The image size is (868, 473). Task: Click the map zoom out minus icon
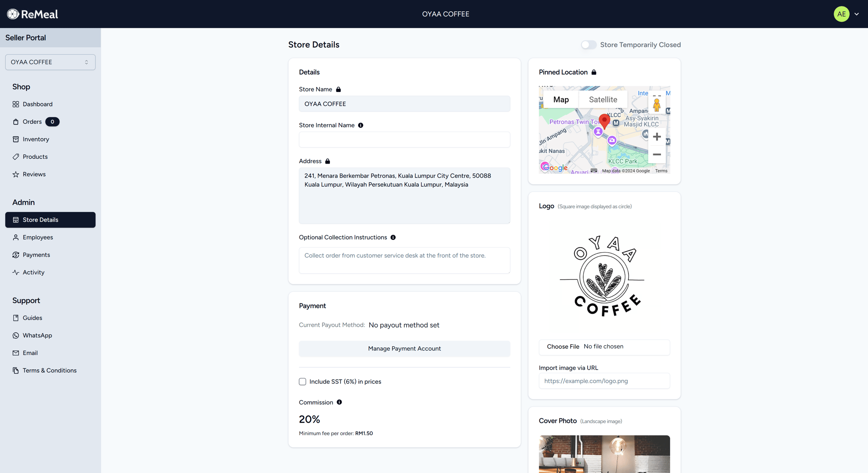(x=657, y=154)
